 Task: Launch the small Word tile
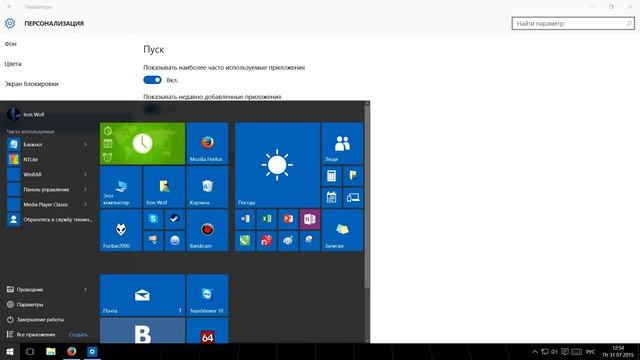click(245, 219)
